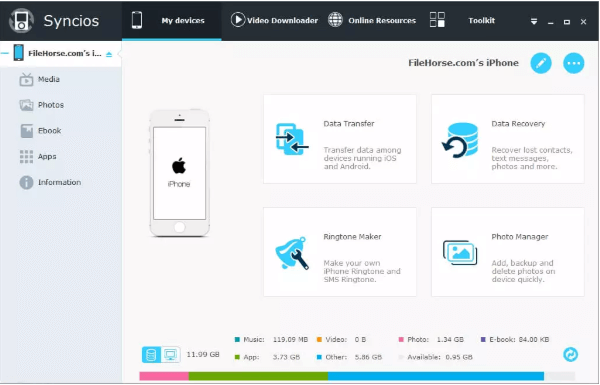Open the Photo Manager title
Image resolution: width=600 pixels, height=385 pixels.
520,237
